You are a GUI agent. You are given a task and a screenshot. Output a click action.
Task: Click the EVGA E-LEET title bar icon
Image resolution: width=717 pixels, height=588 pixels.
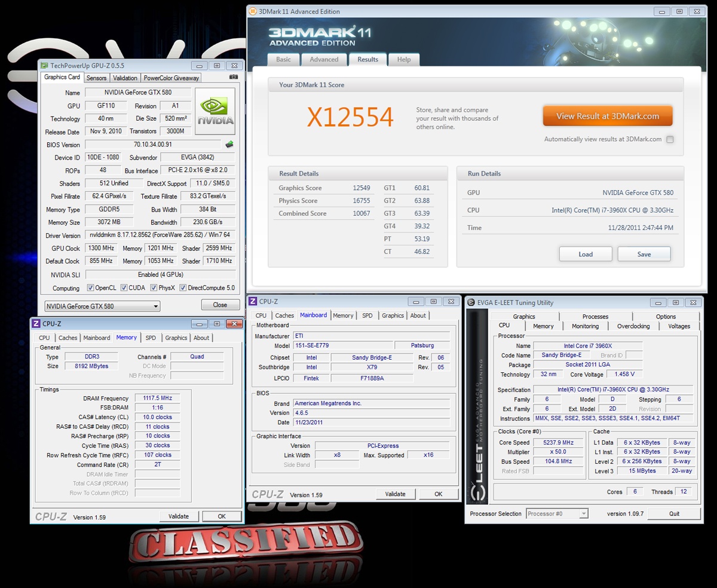coord(471,302)
